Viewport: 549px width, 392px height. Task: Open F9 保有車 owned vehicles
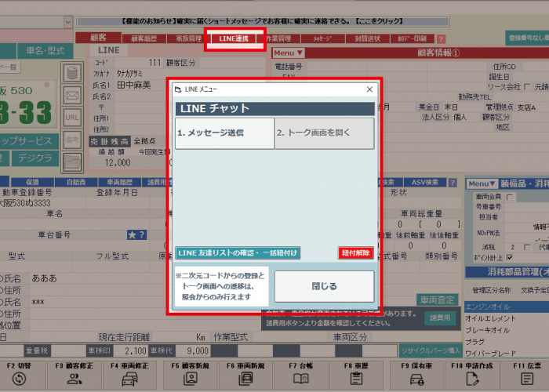pos(416,375)
